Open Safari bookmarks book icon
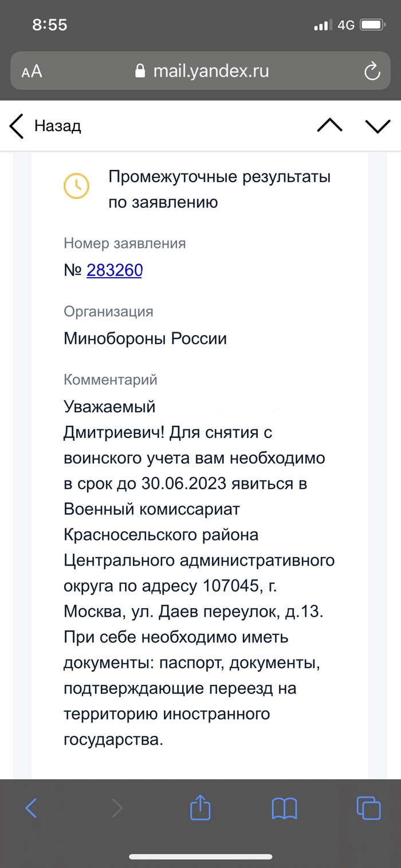This screenshot has height=868, width=401. 284,808
